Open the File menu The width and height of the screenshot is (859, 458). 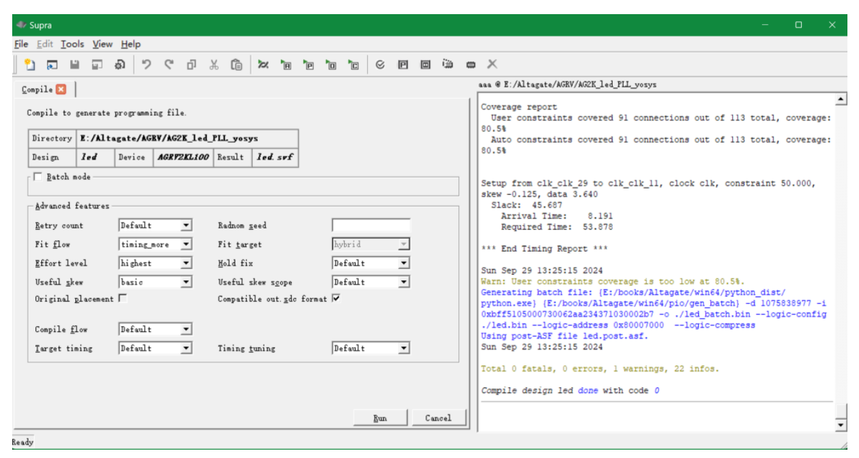[21, 44]
